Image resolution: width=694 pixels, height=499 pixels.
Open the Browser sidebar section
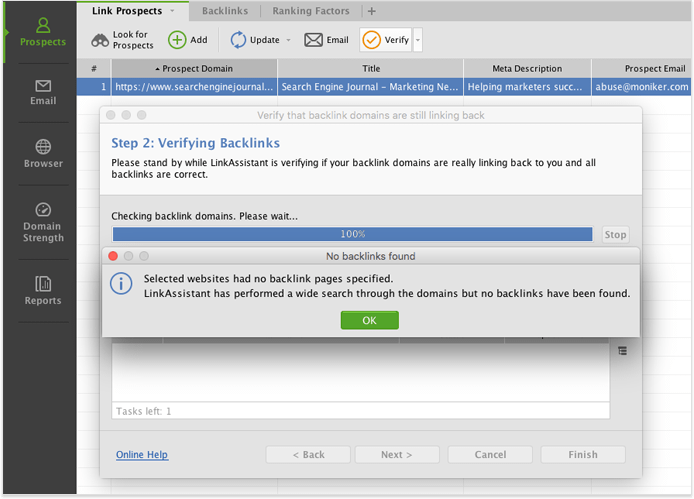43,154
